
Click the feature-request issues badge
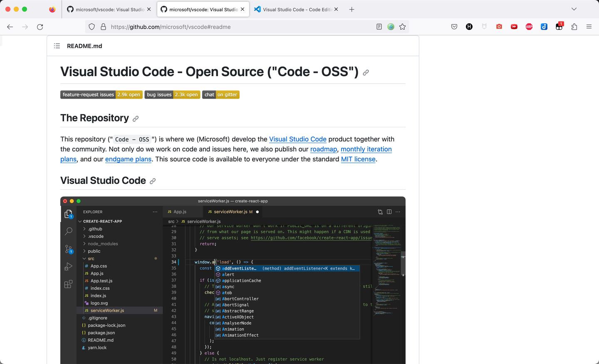click(x=101, y=94)
